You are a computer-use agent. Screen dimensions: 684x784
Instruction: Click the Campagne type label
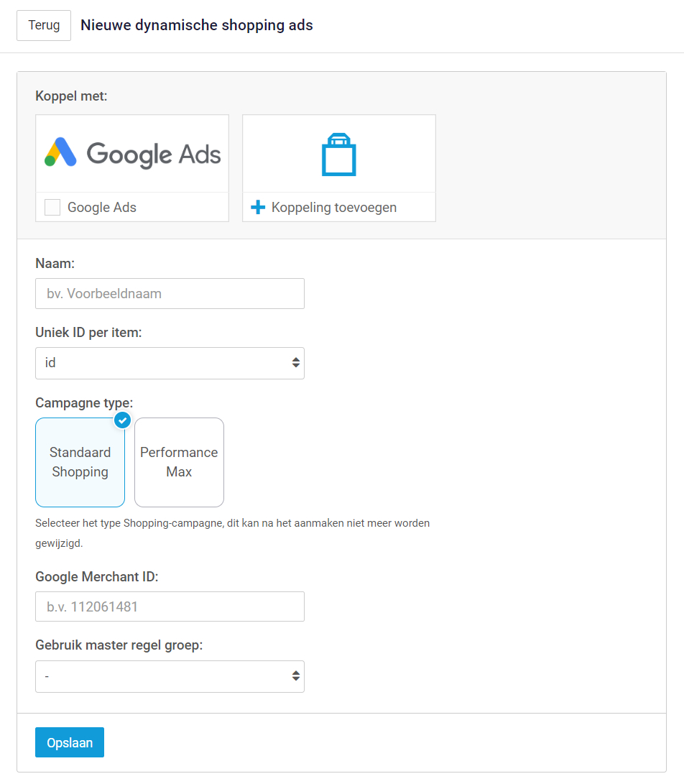(84, 402)
